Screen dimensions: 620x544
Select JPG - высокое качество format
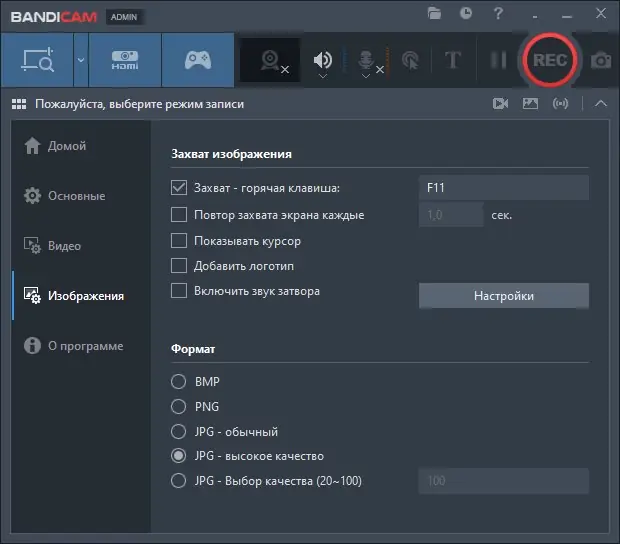coord(178,456)
